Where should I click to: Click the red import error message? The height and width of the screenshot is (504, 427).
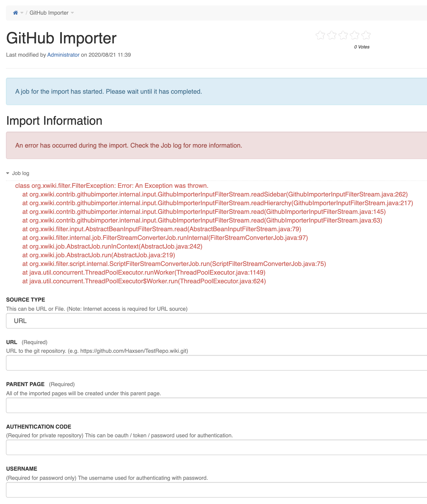129,145
